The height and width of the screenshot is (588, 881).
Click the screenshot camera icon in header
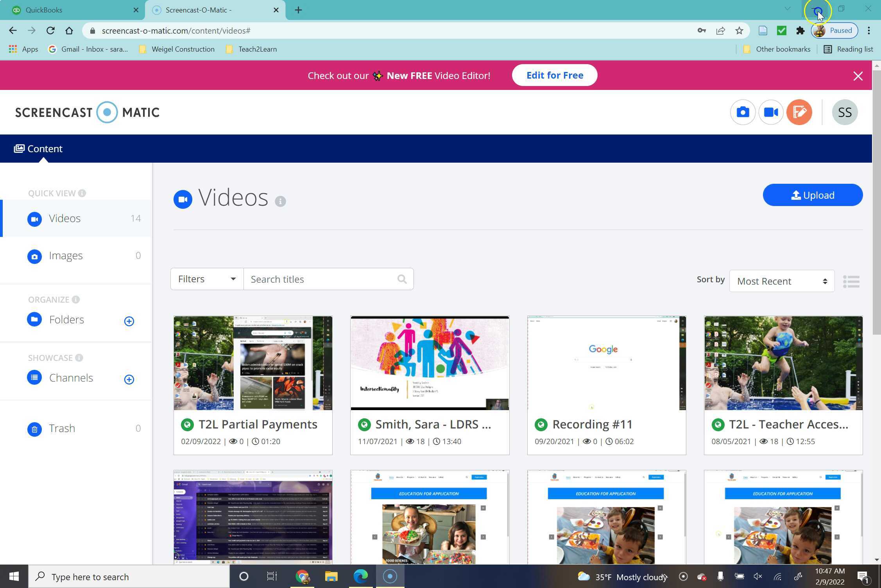click(743, 113)
